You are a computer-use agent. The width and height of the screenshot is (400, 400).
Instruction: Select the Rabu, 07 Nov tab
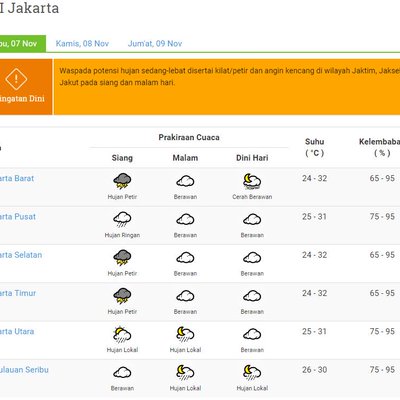coord(23,44)
